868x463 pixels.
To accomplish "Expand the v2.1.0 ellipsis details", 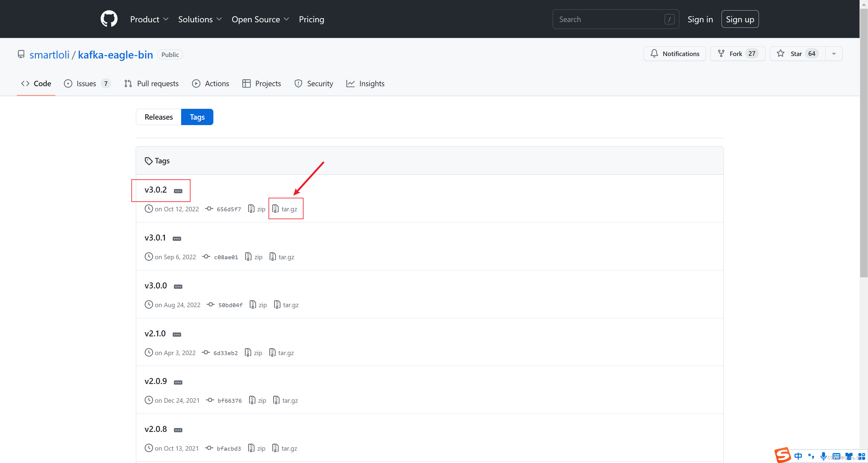I will coord(177,335).
